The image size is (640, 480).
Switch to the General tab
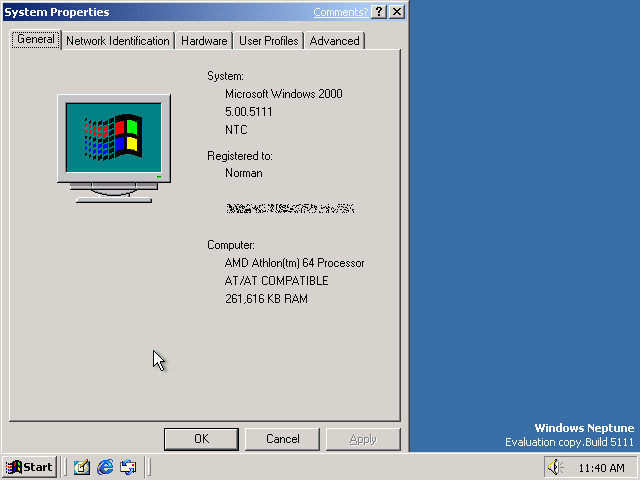[36, 40]
